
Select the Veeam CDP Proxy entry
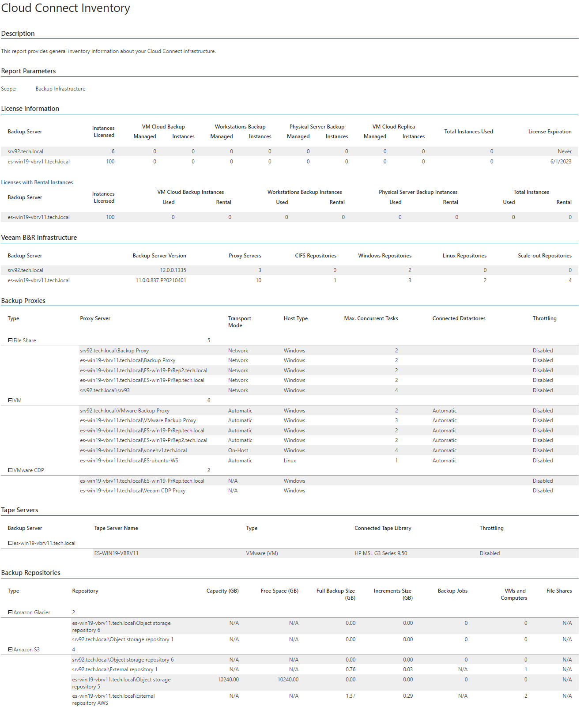tap(132, 491)
